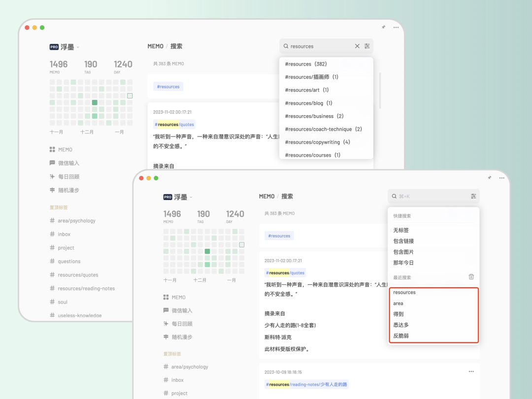
Task: Open options for the 2023-10-09 memo
Action: pos(471,371)
